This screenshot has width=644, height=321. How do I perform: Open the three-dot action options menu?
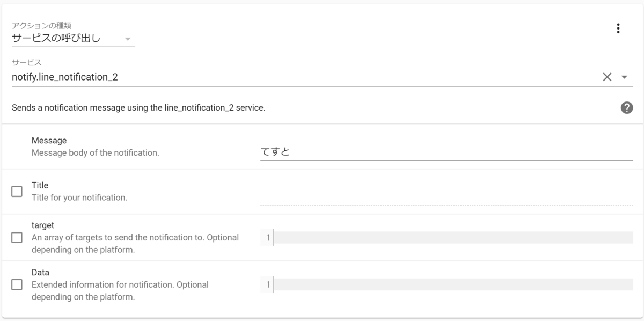618,28
